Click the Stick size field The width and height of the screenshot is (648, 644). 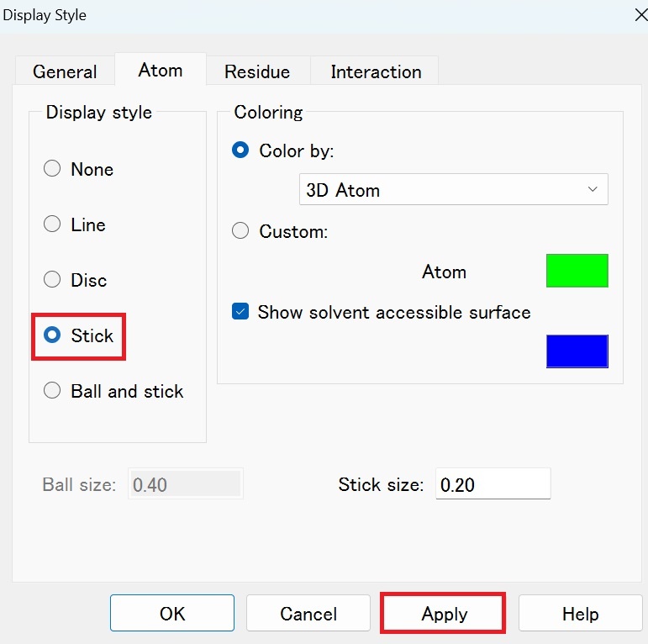point(493,483)
